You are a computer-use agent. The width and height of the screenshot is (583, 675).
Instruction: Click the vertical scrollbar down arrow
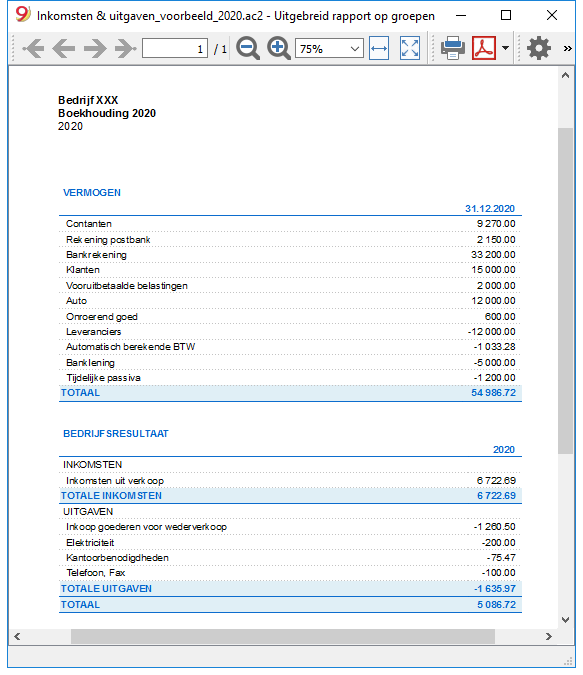(x=566, y=619)
